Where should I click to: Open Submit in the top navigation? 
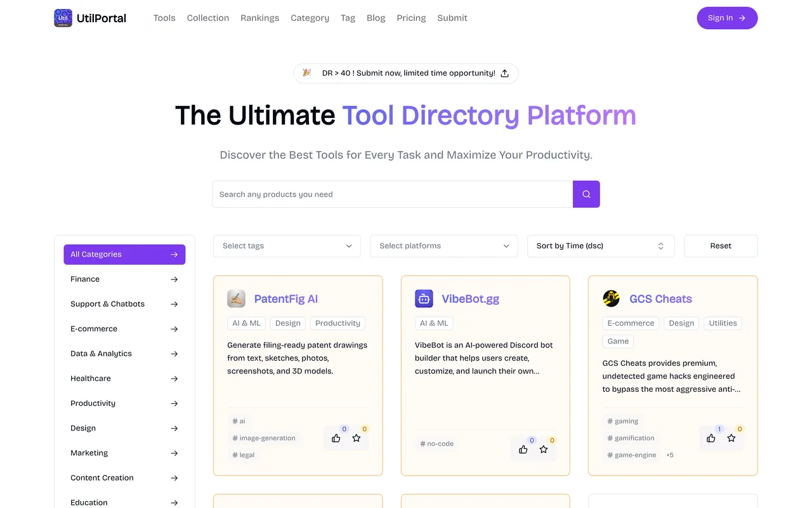coord(452,18)
